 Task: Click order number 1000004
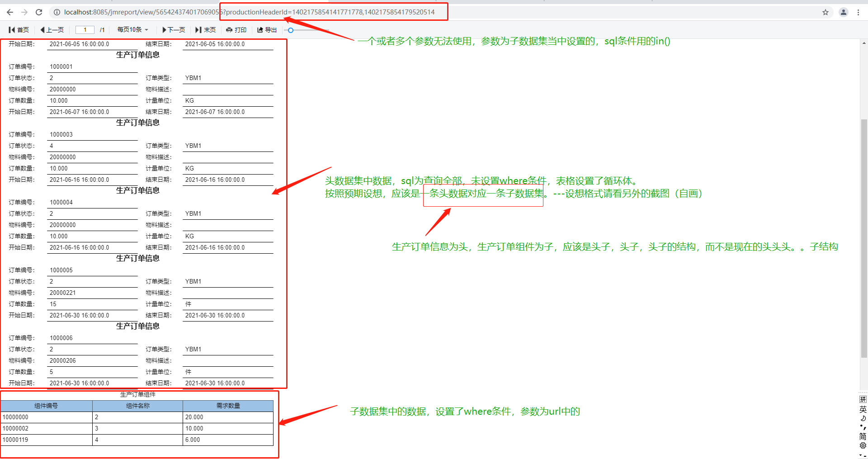coord(61,202)
